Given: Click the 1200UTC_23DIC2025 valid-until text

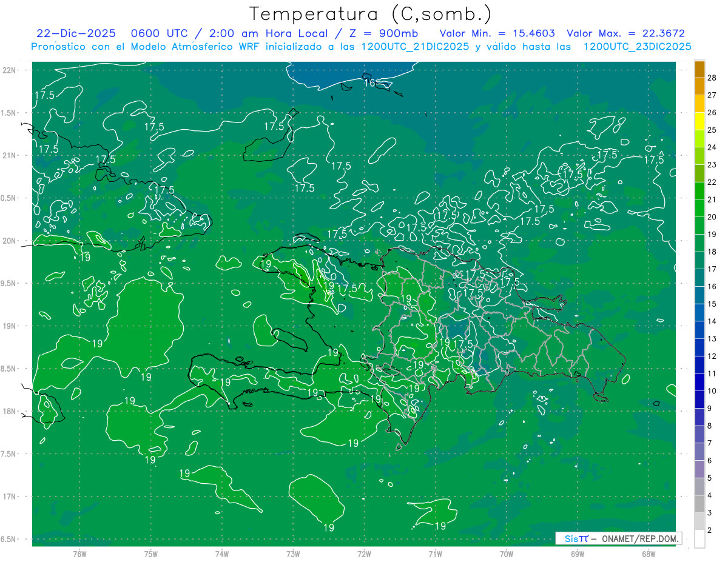Looking at the screenshot, I should pyautogui.click(x=637, y=47).
